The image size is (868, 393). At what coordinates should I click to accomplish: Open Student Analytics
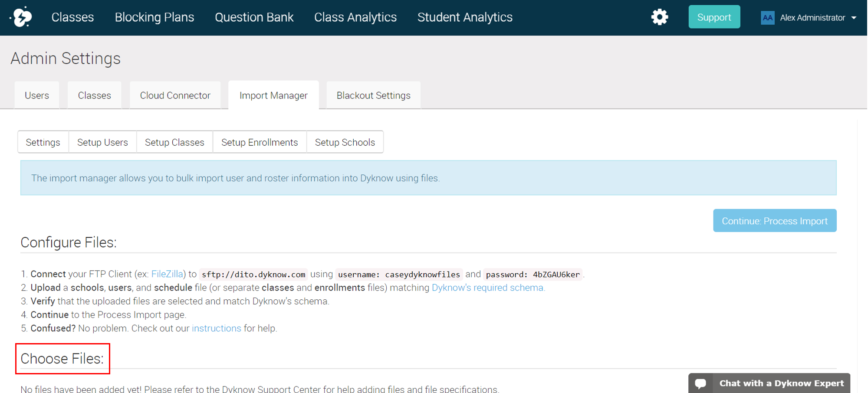click(465, 17)
